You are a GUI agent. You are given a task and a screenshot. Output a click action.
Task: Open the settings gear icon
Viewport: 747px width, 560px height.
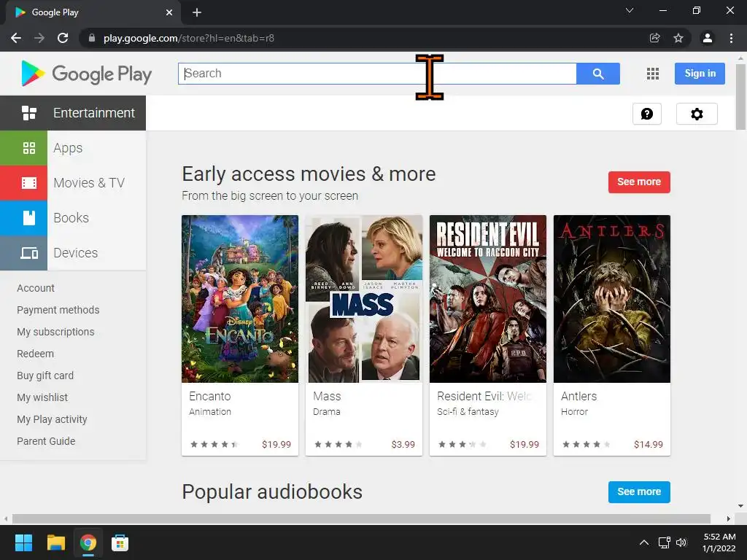pos(697,114)
